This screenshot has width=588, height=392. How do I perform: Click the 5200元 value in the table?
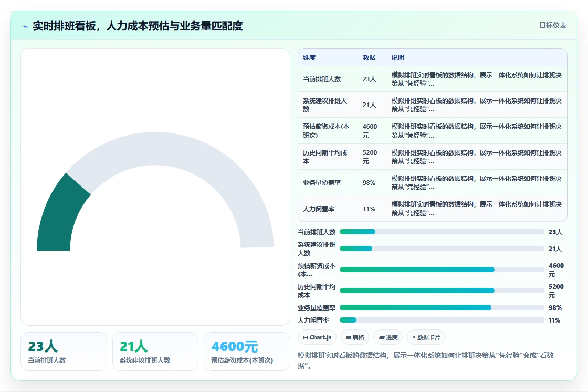point(370,157)
